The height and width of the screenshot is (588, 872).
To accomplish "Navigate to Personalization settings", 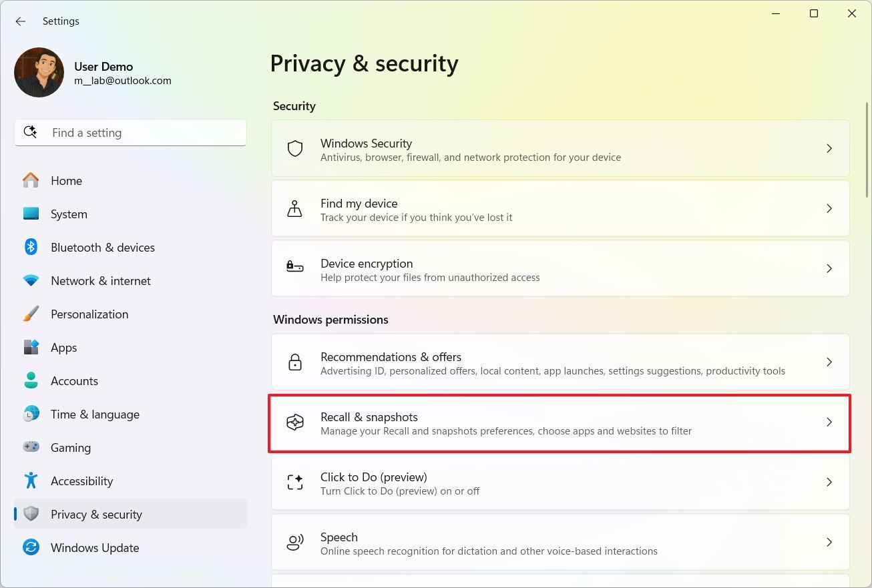I will (x=89, y=314).
